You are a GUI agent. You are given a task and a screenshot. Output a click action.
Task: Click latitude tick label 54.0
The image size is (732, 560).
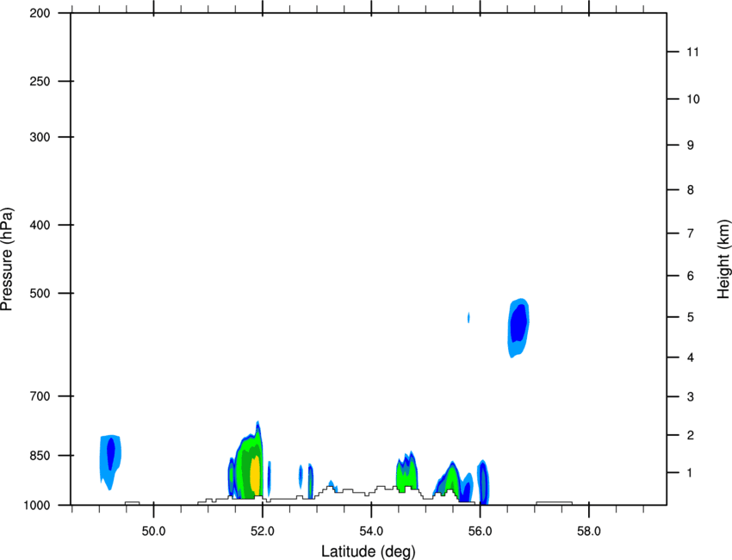coord(372,532)
